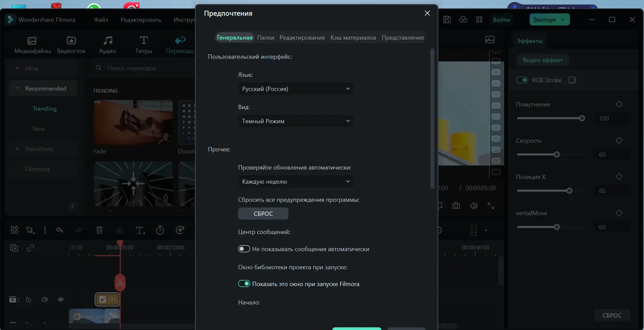Collapse the Recommended category
644x330 pixels.
[x=17, y=88]
